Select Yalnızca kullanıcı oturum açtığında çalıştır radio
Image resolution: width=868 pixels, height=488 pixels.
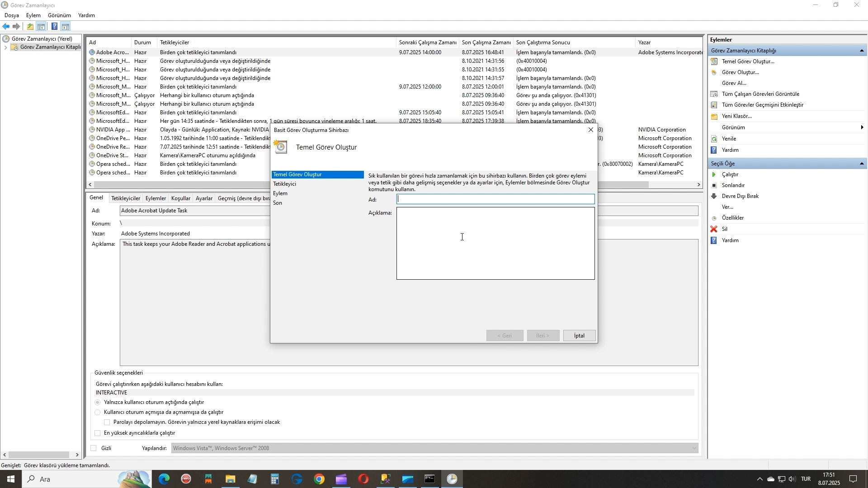tap(98, 402)
